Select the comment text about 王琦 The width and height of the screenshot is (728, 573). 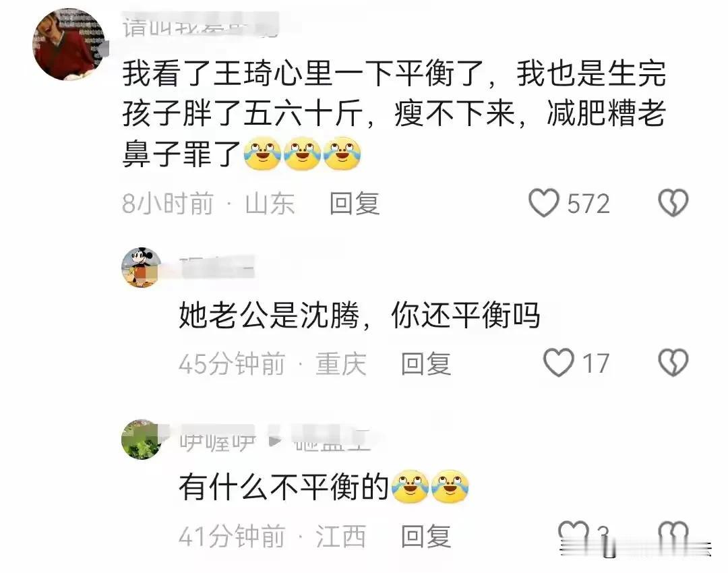[394, 113]
